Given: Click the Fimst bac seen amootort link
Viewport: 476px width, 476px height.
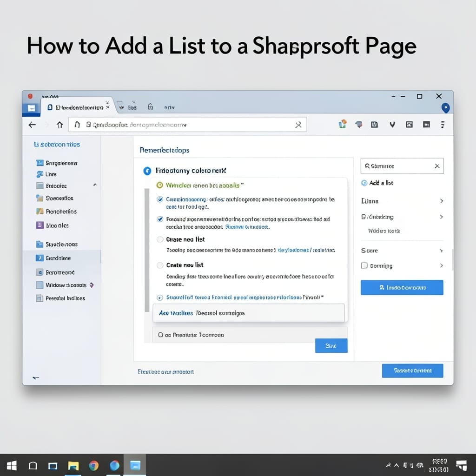Looking at the screenshot, I should pyautogui.click(x=166, y=372).
